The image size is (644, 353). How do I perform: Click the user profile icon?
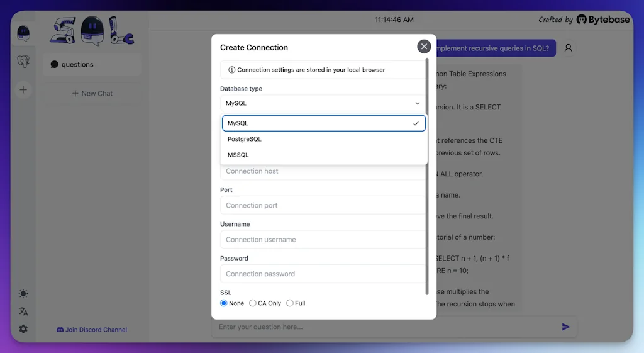coord(568,48)
